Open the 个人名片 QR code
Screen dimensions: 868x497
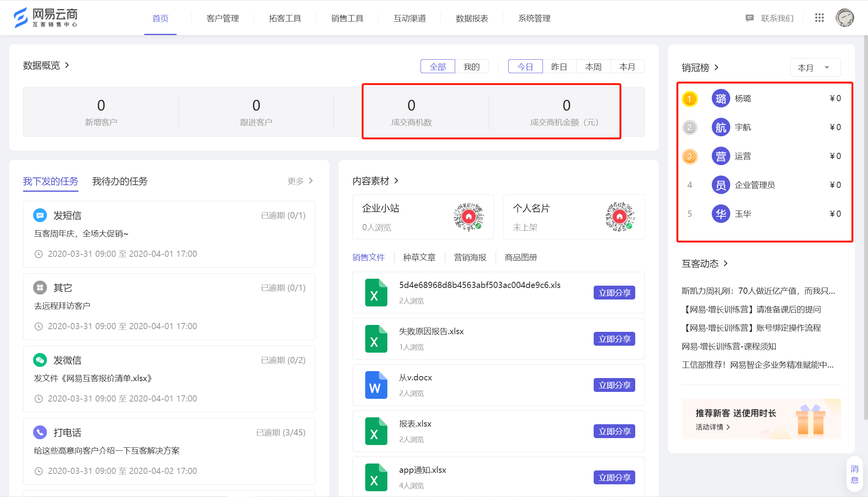620,217
